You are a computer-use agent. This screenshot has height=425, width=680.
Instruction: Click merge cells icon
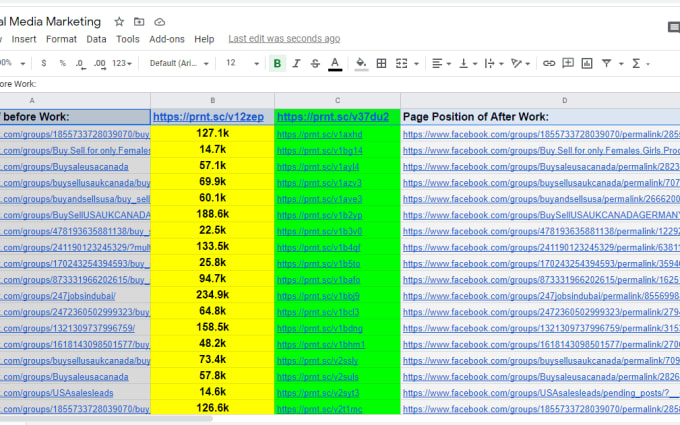pos(402,64)
